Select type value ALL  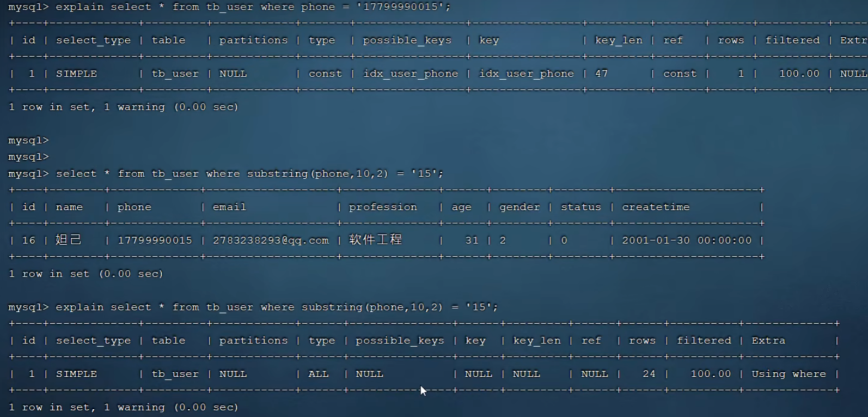[319, 374]
